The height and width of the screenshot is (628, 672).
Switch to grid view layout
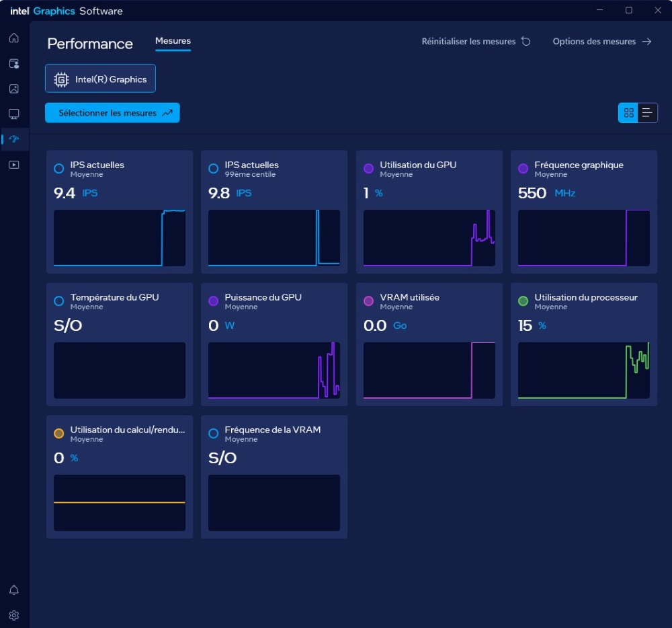click(629, 113)
